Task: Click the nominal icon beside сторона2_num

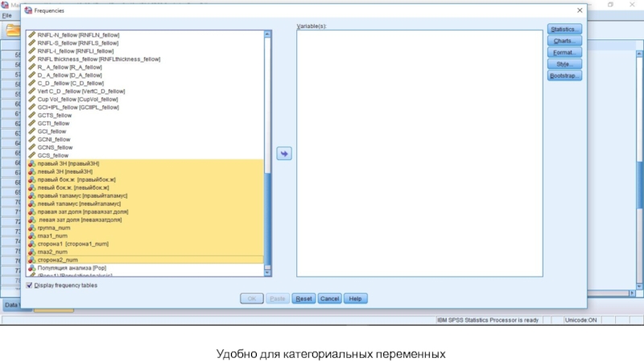Action: [32, 260]
